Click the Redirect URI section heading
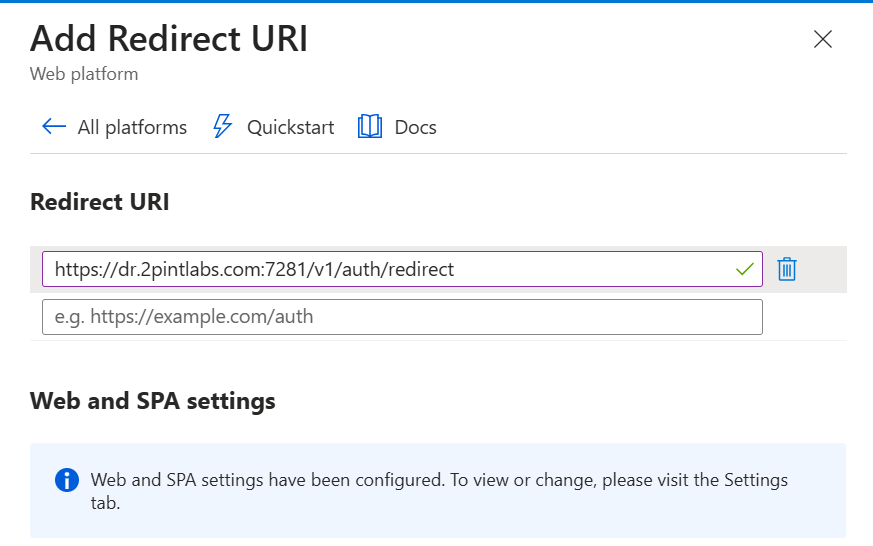873x546 pixels. (100, 202)
